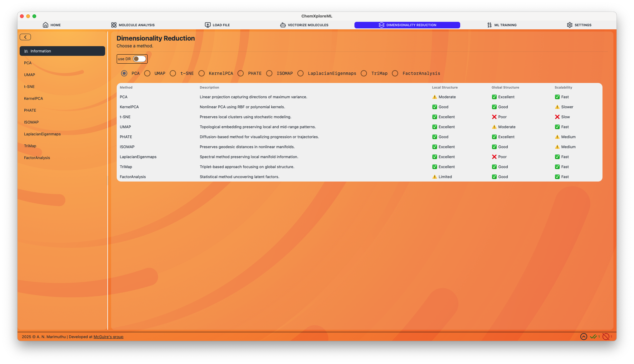634x364 pixels.
Task: Click 'Nonlinear PCA using RBF' description
Action: tap(242, 107)
